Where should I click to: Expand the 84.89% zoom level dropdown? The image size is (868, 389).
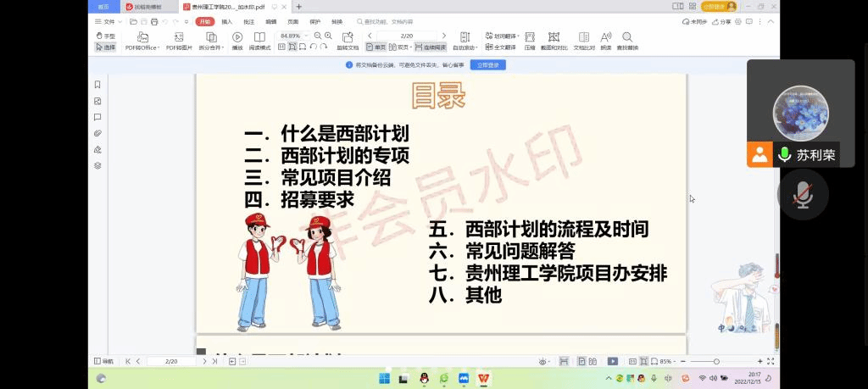(306, 36)
